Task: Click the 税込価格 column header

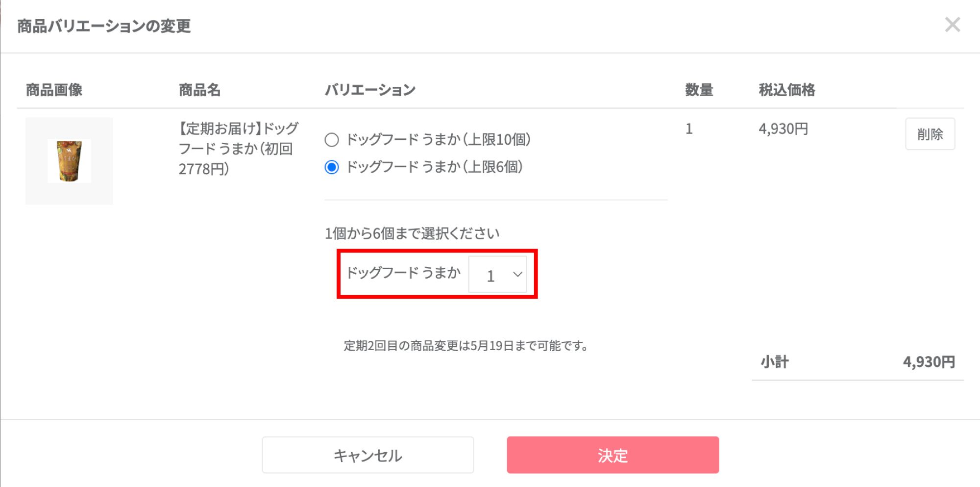Action: pos(786,90)
